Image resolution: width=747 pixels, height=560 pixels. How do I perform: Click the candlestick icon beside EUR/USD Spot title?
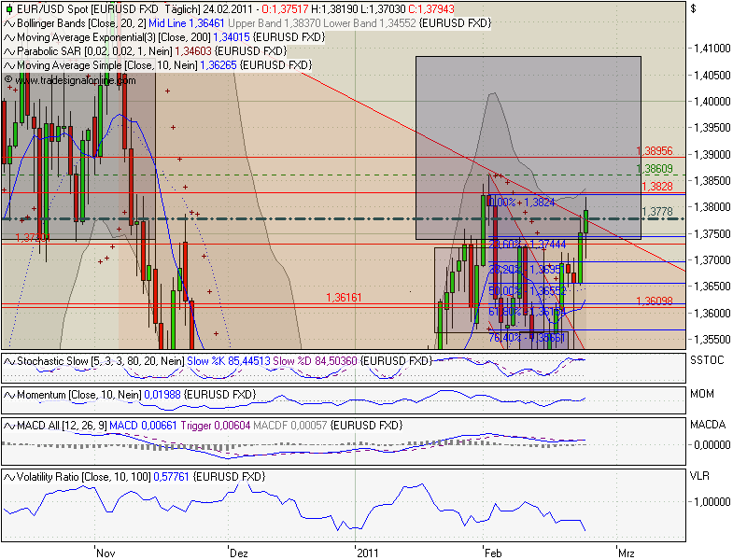(9, 10)
